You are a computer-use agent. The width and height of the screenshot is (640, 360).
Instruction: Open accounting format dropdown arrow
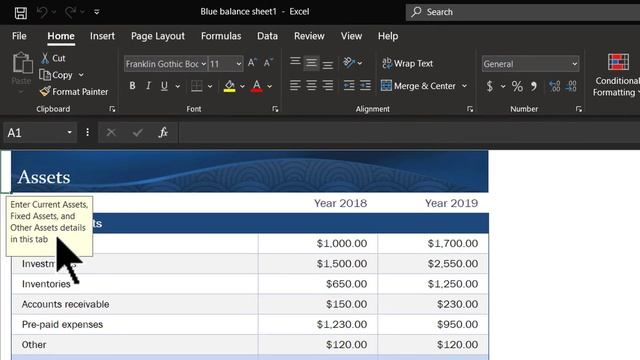(x=503, y=87)
